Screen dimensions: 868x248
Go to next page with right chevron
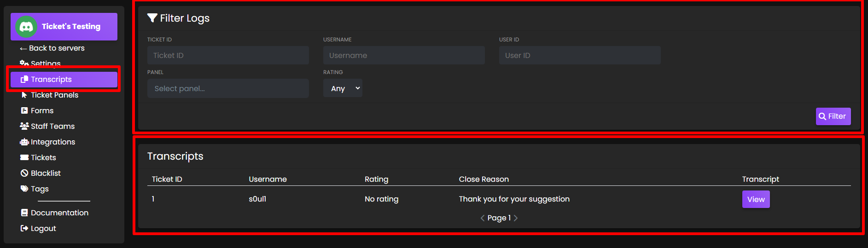click(516, 218)
